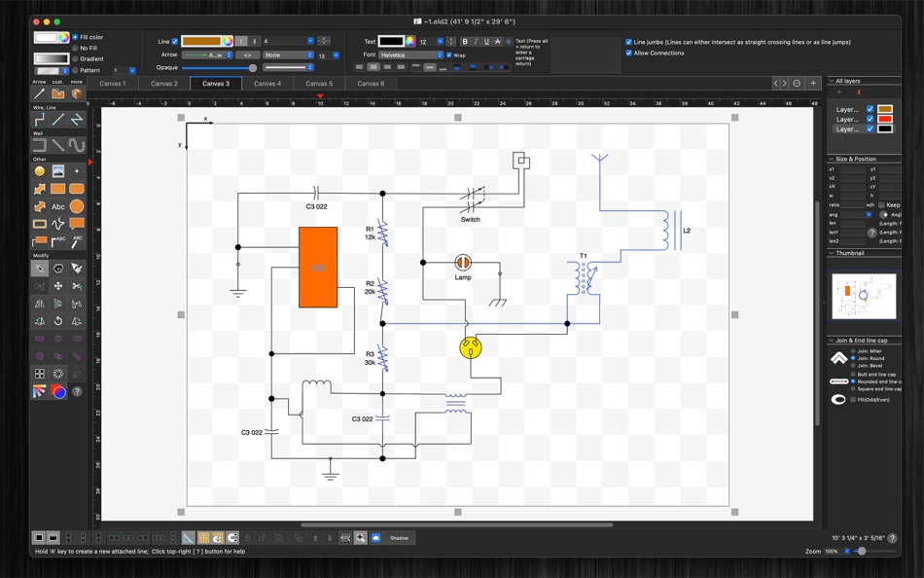This screenshot has width=924, height=578.
Task: Choose the freeform squiggle curve tool
Action: point(57,224)
